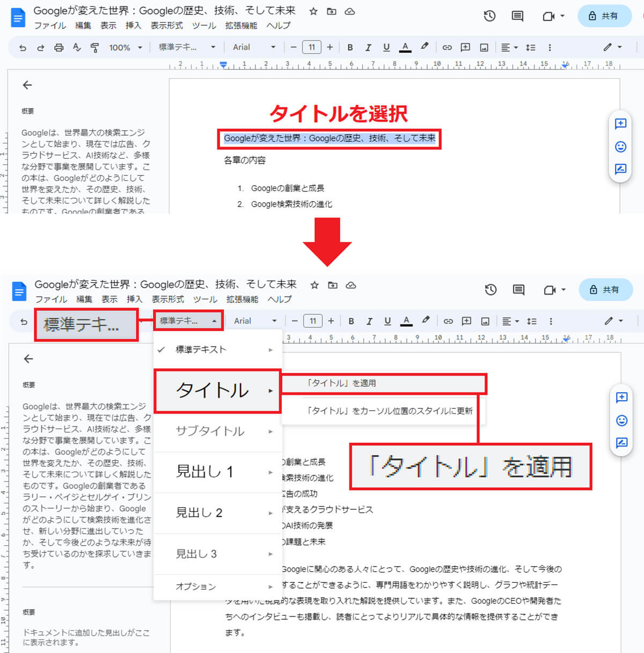Click the add comment side button, upper screenshot
This screenshot has width=644, height=653.
click(x=620, y=124)
